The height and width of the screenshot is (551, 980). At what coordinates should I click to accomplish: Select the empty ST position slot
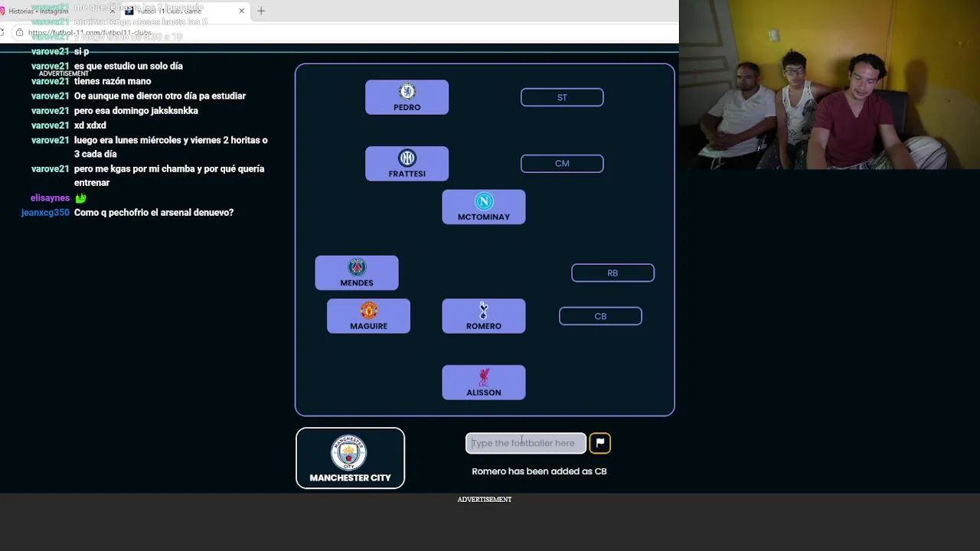click(x=562, y=97)
